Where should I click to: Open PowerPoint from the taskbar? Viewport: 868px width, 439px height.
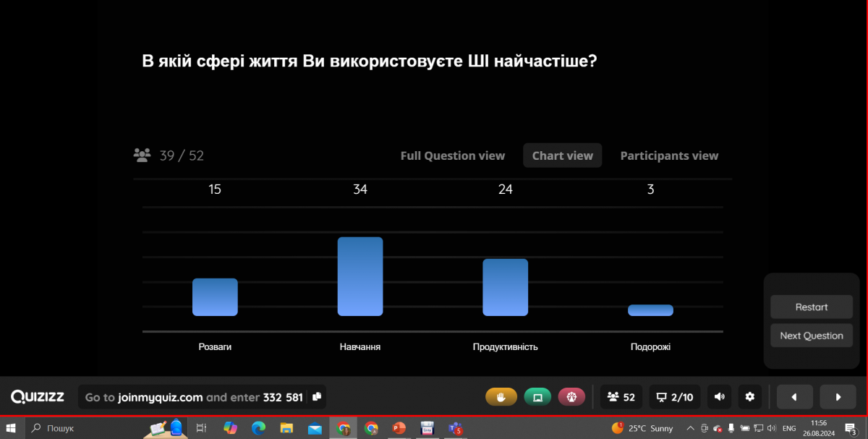[x=399, y=428]
